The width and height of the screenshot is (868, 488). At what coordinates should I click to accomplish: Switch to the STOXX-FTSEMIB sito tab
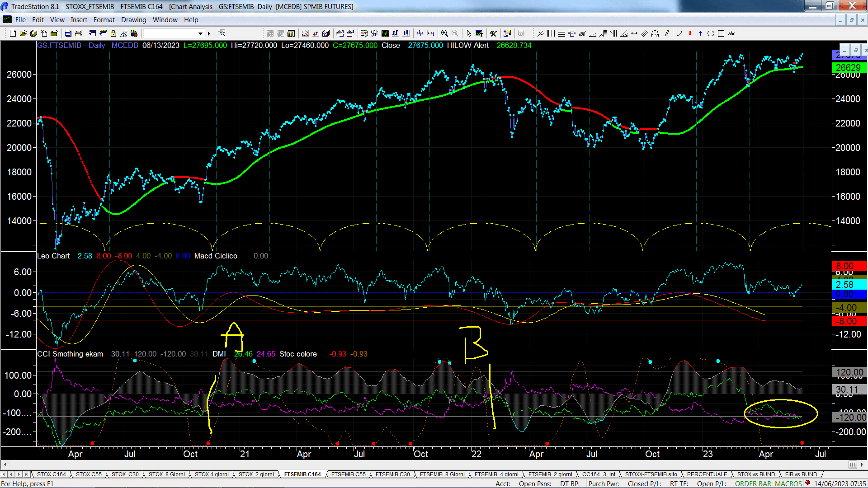coord(651,474)
